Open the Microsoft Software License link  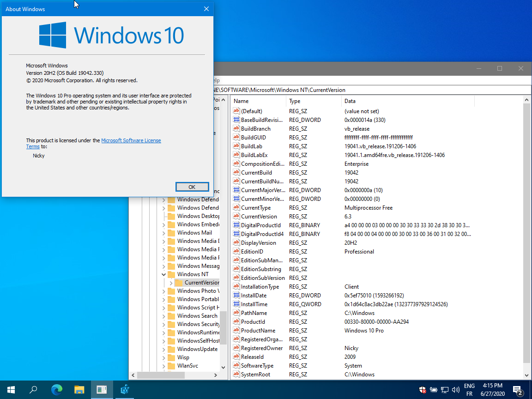(x=131, y=140)
